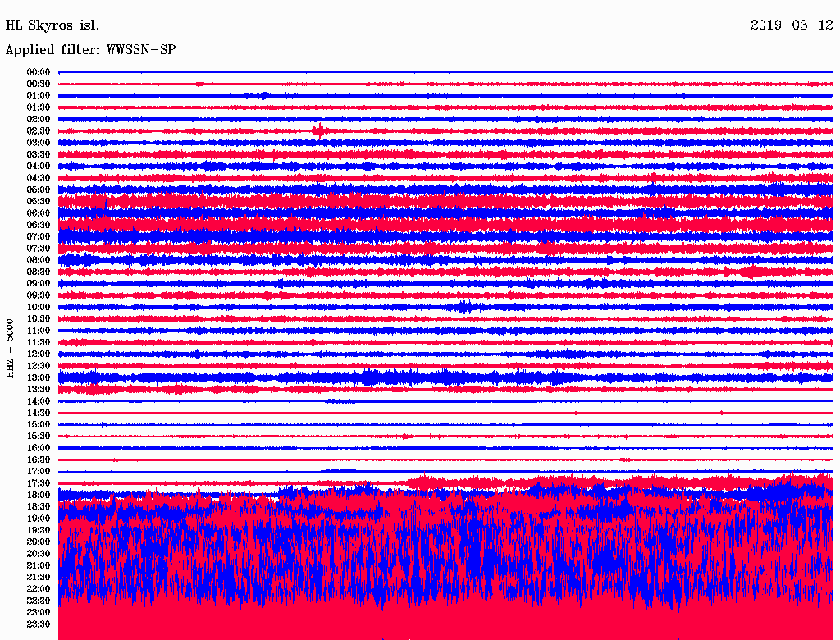This screenshot has width=840, height=640.
Task: Click the station title 'HL Skyros isl.'
Action: point(52,25)
